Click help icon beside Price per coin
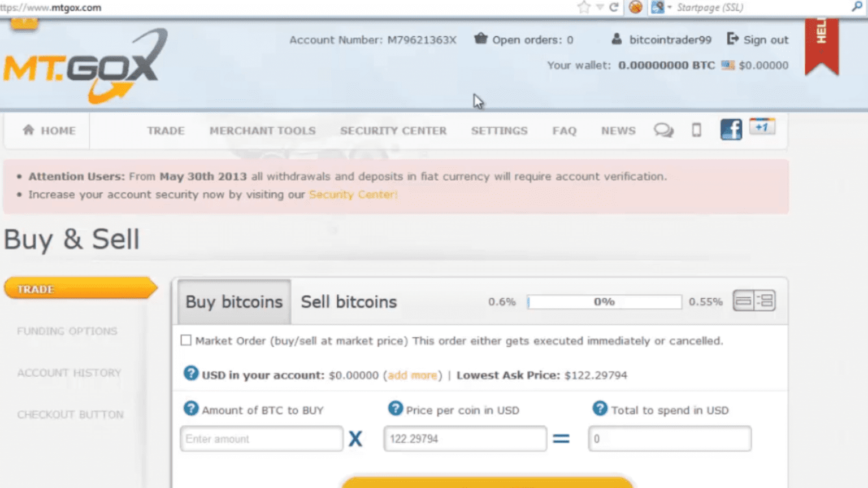The image size is (868, 488). [396, 408]
